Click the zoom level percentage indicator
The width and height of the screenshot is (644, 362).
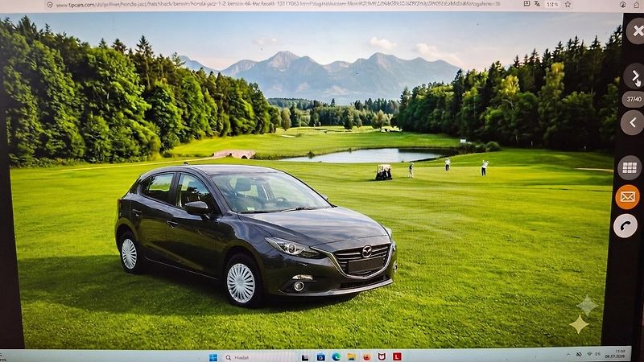tap(552, 4)
